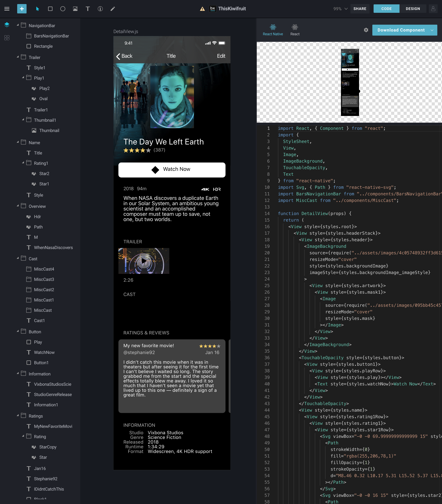Click the blue plus add button
The image size is (442, 504).
(22, 9)
